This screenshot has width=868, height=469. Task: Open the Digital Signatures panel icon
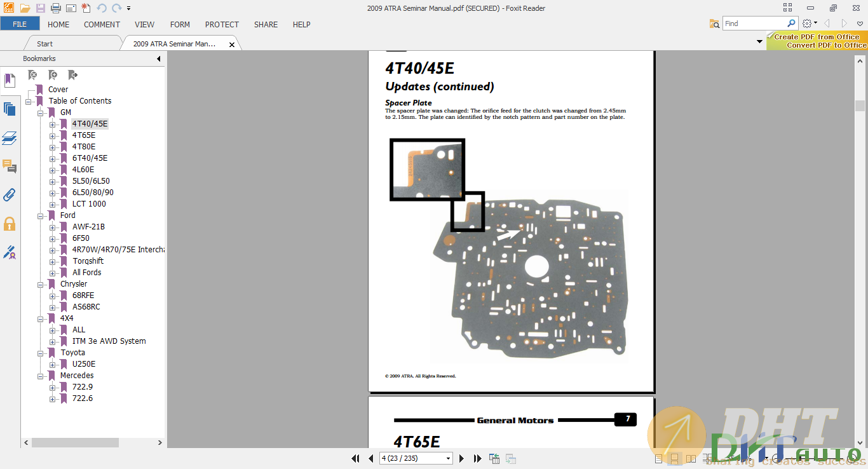[x=10, y=252]
